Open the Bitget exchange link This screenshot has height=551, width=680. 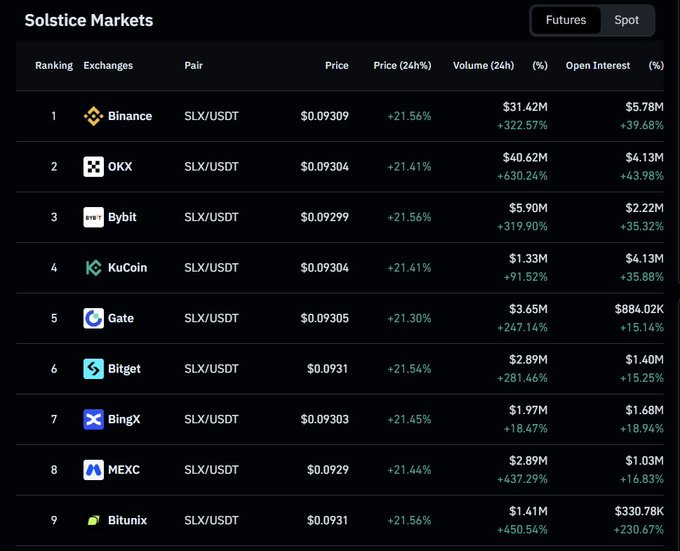click(124, 369)
